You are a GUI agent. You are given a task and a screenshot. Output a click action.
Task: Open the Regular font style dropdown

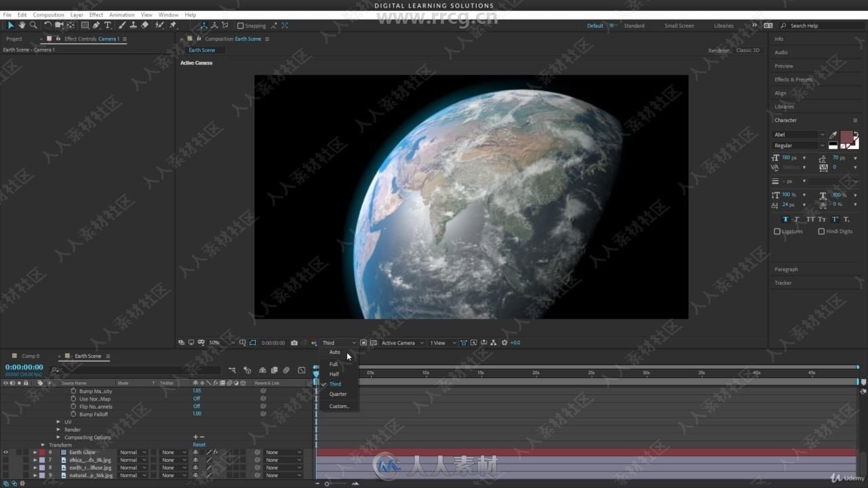(x=799, y=145)
